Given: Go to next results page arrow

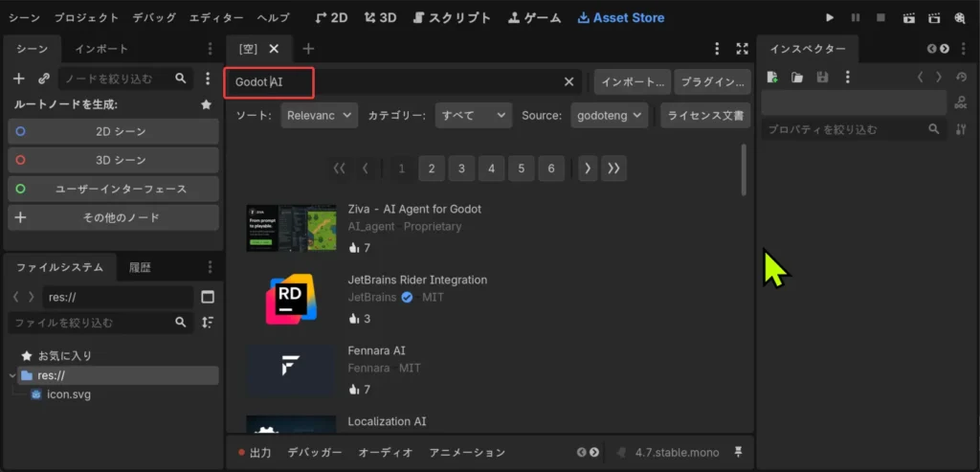Looking at the screenshot, I should tap(588, 169).
